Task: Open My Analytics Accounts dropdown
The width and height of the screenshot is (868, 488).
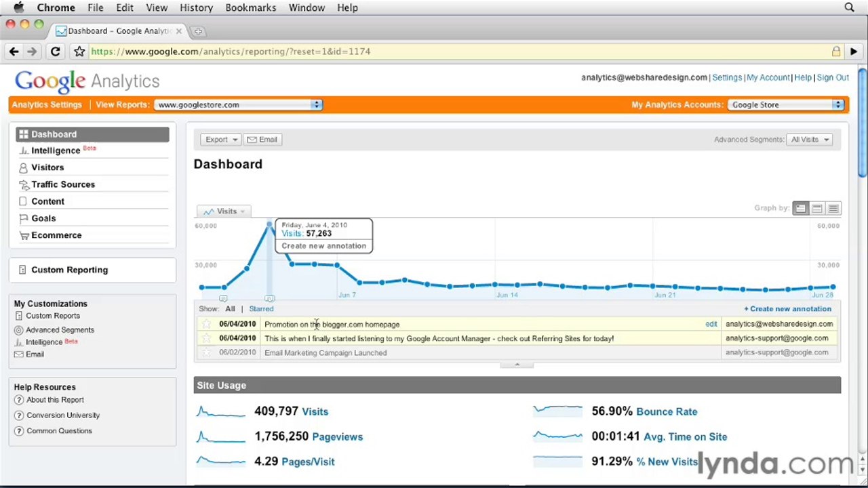Action: (x=786, y=105)
